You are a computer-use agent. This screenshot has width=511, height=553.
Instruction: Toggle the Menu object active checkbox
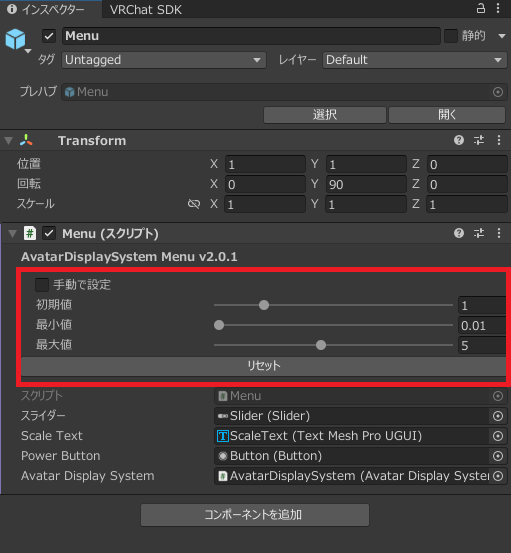(49, 36)
